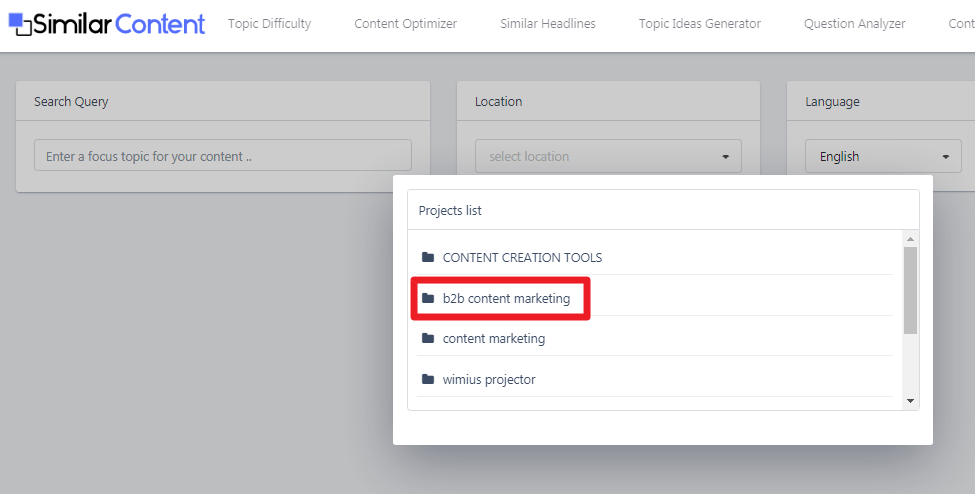Click projects list scrollbar up arrow
975x494 pixels.
(910, 239)
